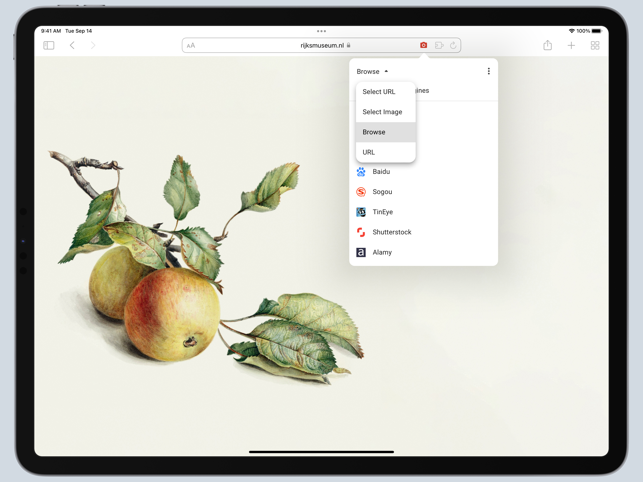Open the three-dot more options menu

[x=488, y=71]
